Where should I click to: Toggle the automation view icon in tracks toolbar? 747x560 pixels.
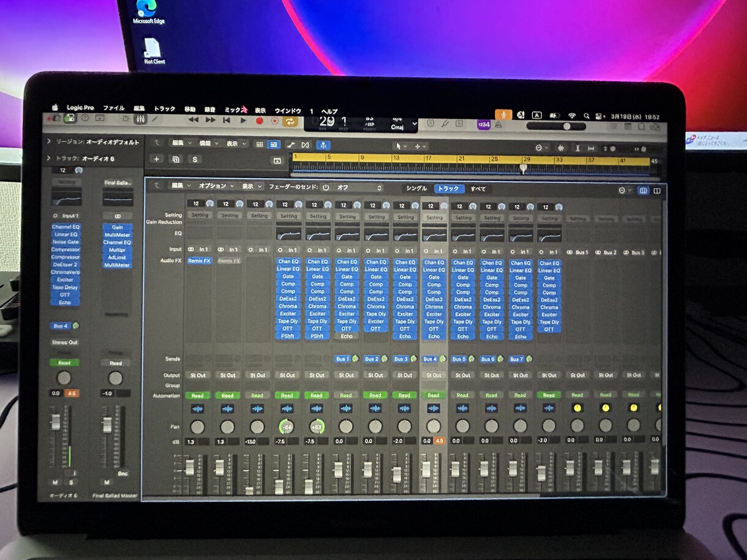[x=290, y=144]
